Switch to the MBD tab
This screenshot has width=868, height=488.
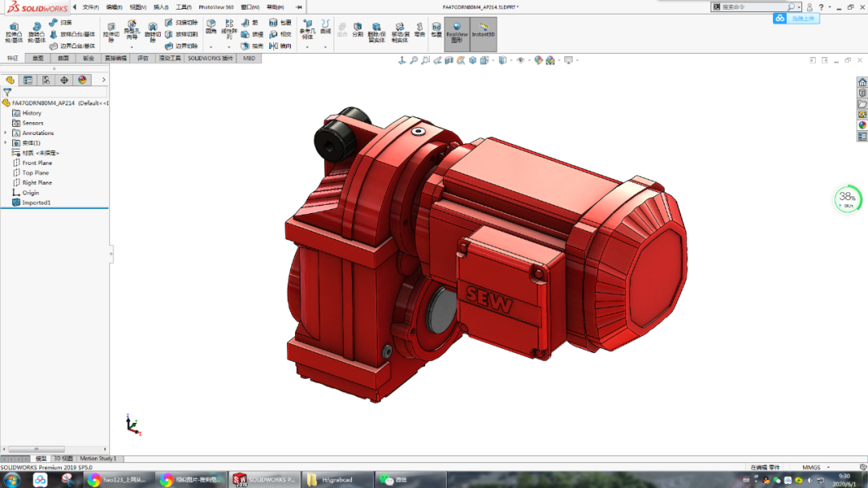coord(248,58)
